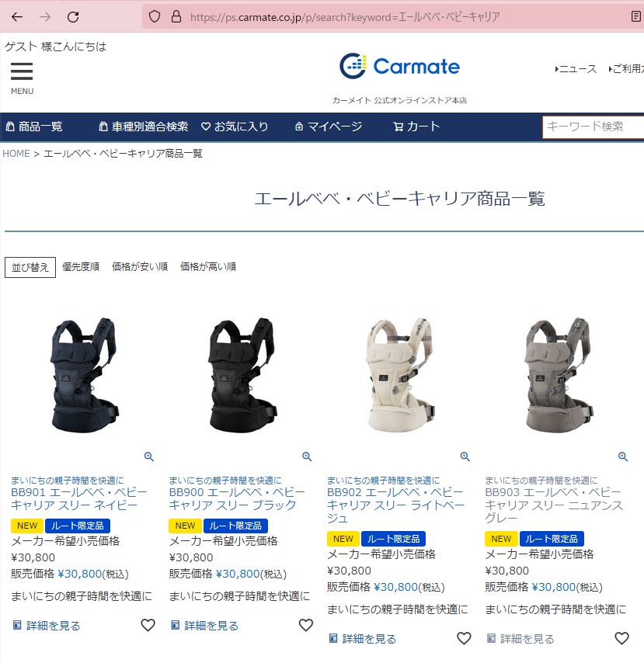Open the hamburger MENU icon

pyautogui.click(x=22, y=71)
